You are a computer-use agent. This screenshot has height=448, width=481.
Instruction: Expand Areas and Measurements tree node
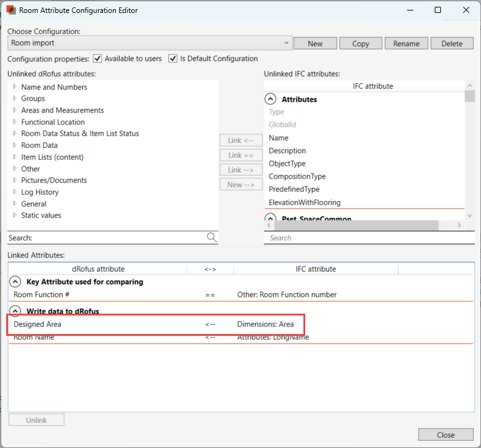pos(15,110)
